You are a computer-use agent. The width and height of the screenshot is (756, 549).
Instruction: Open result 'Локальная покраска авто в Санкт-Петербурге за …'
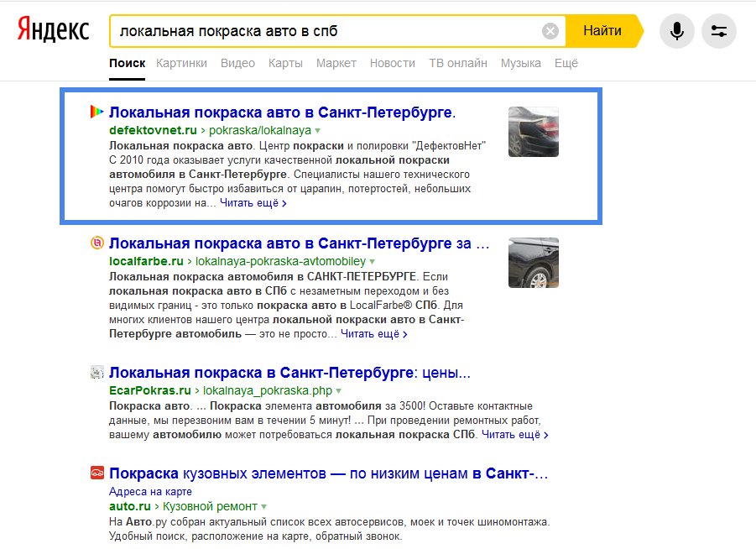pos(299,243)
